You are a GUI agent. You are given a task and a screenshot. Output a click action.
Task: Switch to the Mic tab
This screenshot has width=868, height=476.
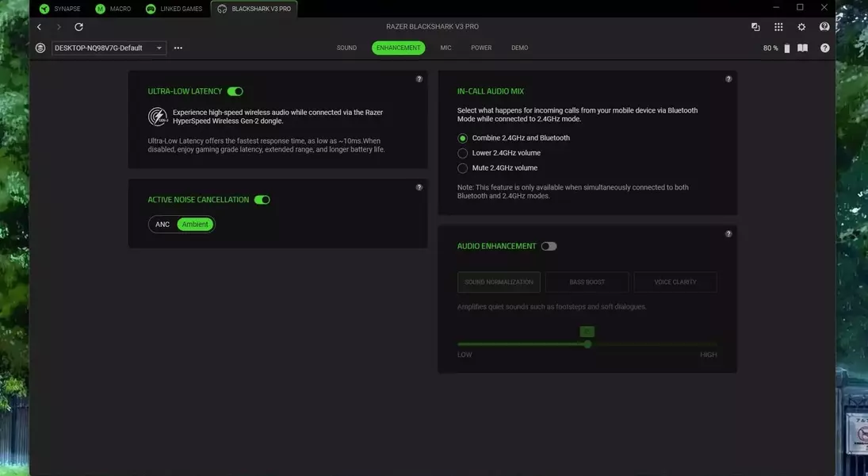click(x=445, y=48)
